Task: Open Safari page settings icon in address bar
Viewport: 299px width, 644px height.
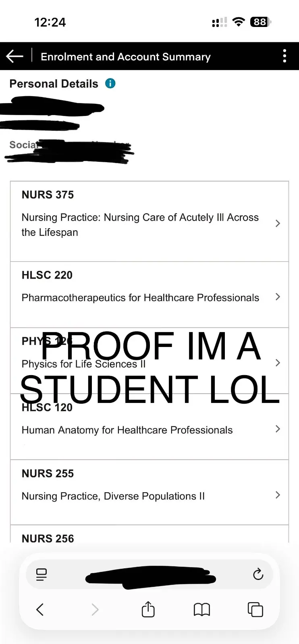Action: click(42, 574)
